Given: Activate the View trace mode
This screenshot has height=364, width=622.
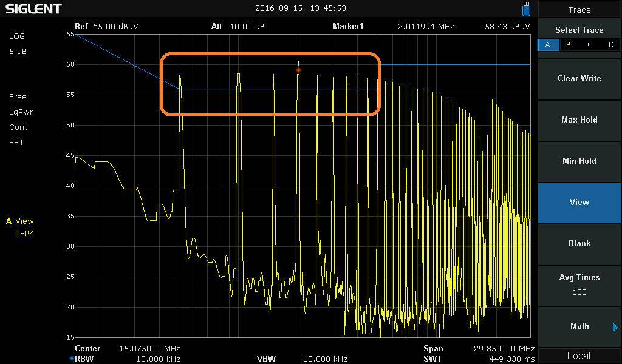Looking at the screenshot, I should point(579,202).
